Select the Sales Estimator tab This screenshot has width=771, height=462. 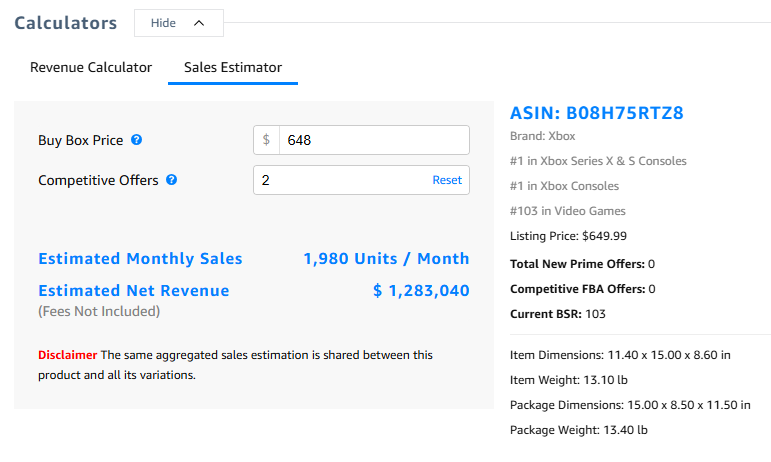click(233, 67)
